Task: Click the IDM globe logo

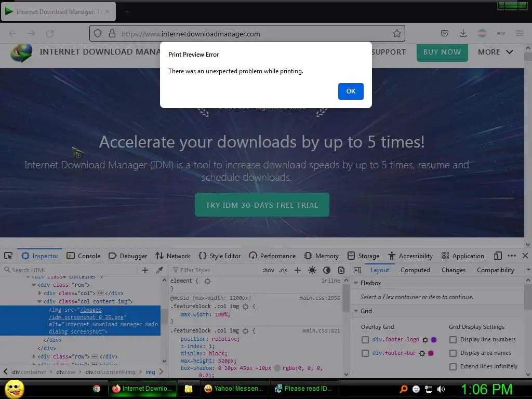Action: [x=21, y=53]
